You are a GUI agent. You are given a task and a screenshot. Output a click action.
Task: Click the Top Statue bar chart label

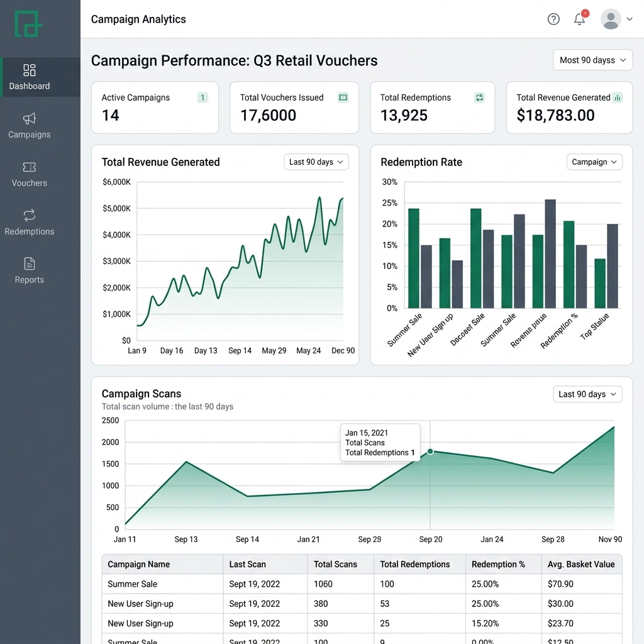[x=594, y=326]
